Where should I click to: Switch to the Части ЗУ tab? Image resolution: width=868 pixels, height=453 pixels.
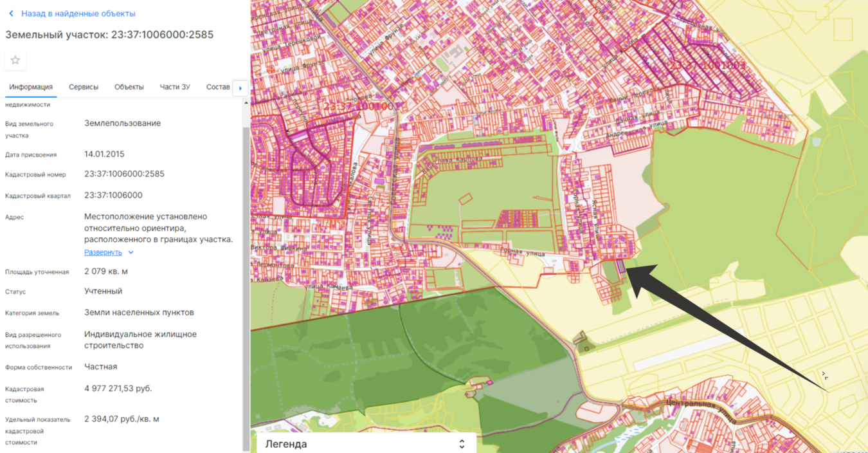click(175, 87)
